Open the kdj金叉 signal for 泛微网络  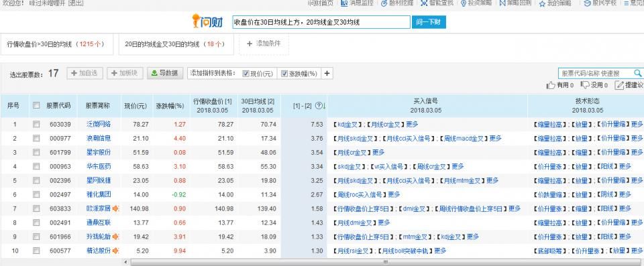(347, 124)
